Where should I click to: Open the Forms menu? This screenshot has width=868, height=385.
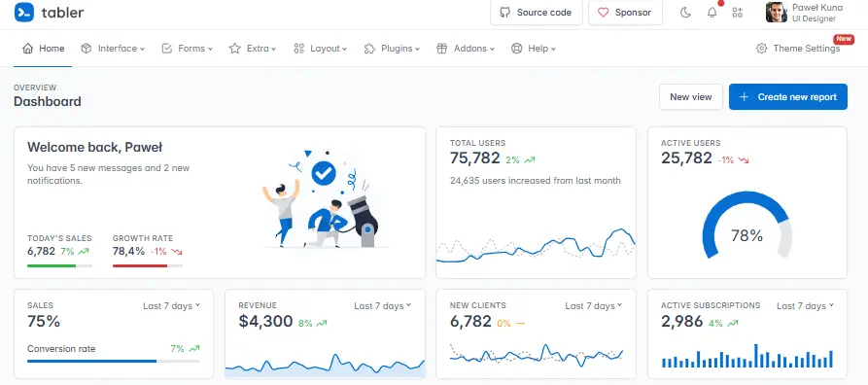coord(187,49)
